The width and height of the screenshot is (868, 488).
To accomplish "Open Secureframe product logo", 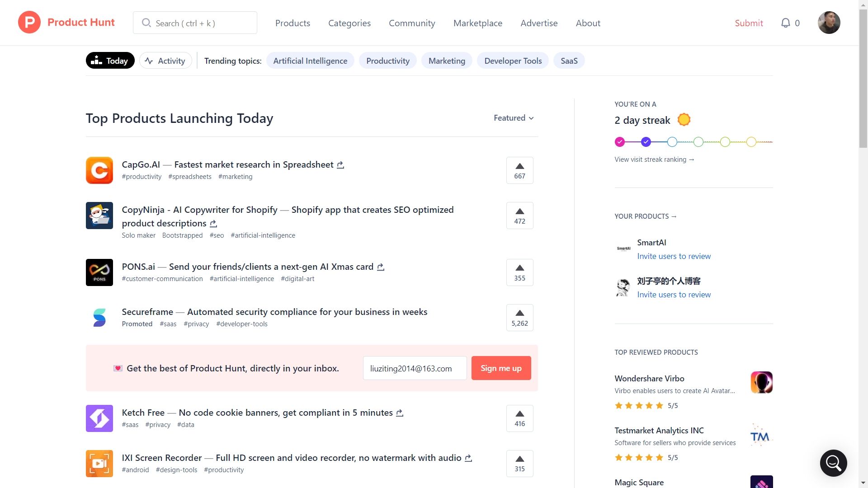I will [99, 318].
